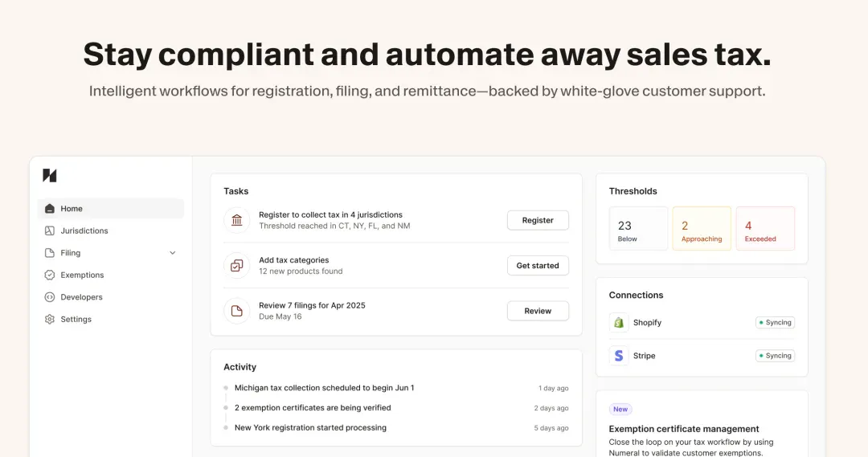This screenshot has height=457, width=868.
Task: Click the Register button
Action: (x=538, y=220)
